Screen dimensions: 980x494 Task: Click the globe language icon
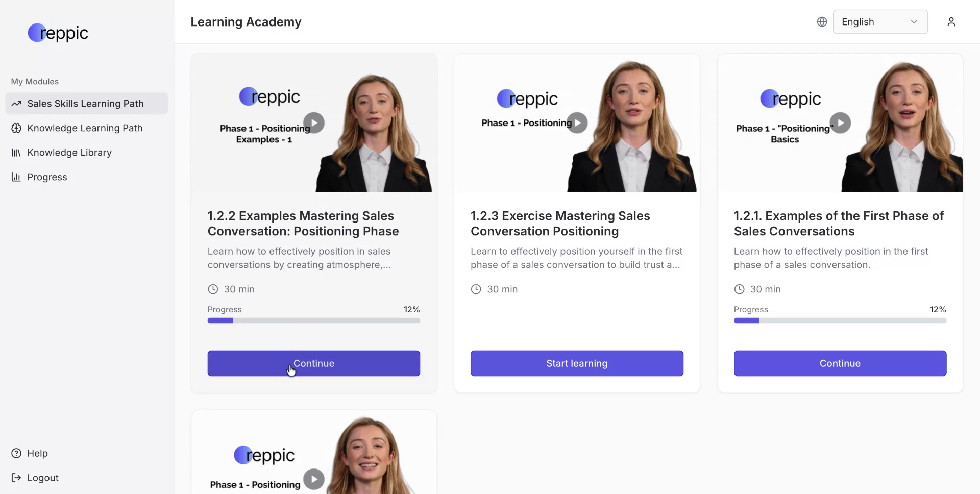(822, 22)
